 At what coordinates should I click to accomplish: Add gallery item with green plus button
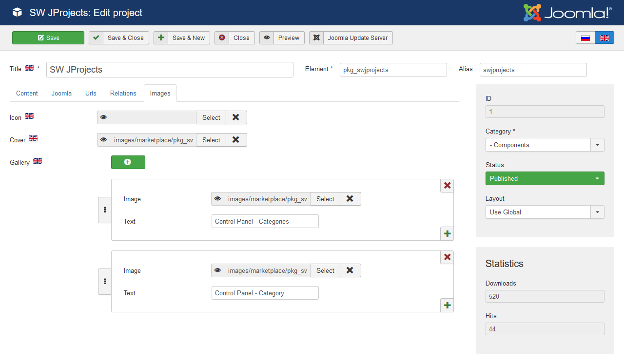[128, 162]
